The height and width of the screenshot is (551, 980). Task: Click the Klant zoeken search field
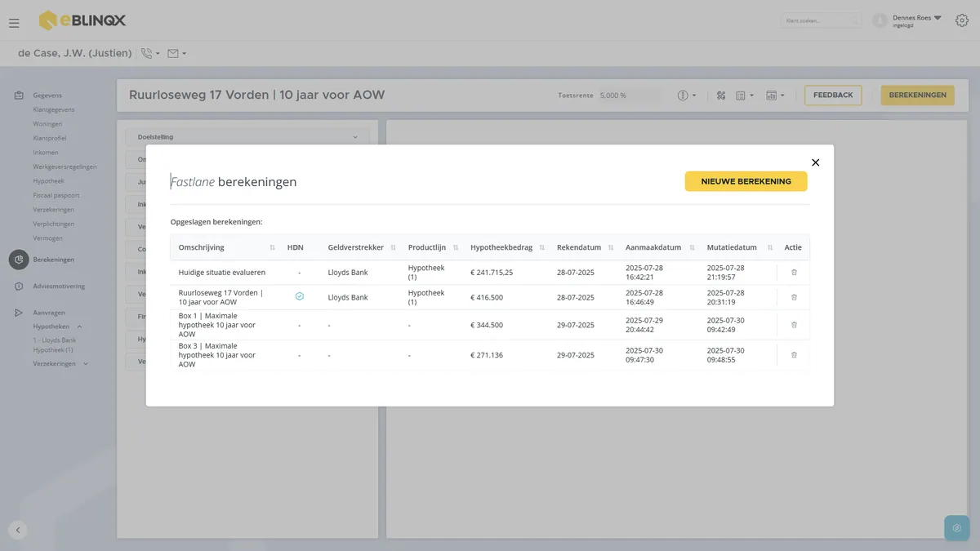tap(821, 20)
